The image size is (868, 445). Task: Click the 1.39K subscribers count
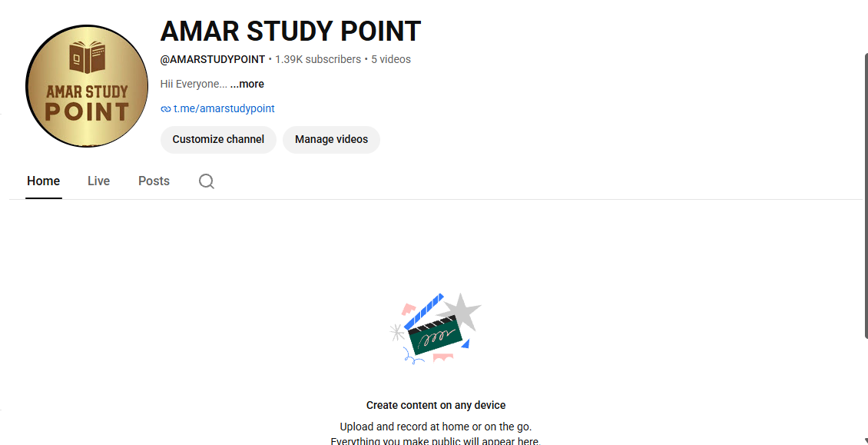pyautogui.click(x=318, y=59)
